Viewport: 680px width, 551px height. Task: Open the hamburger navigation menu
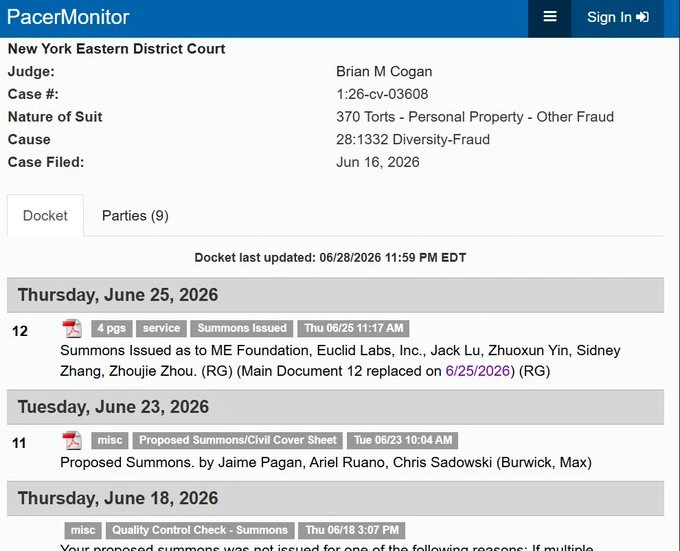549,17
